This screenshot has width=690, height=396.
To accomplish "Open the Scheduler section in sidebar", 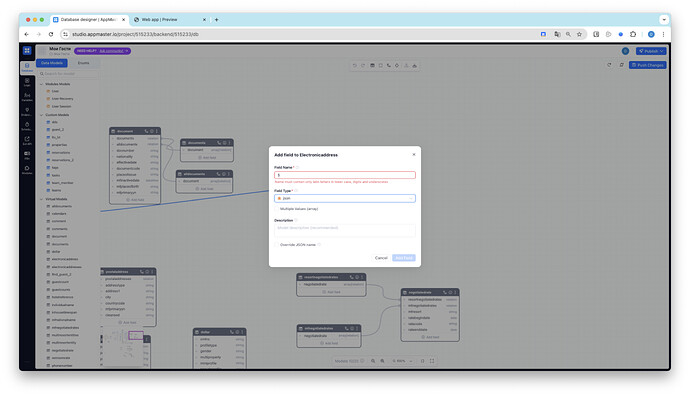I will click(x=27, y=126).
